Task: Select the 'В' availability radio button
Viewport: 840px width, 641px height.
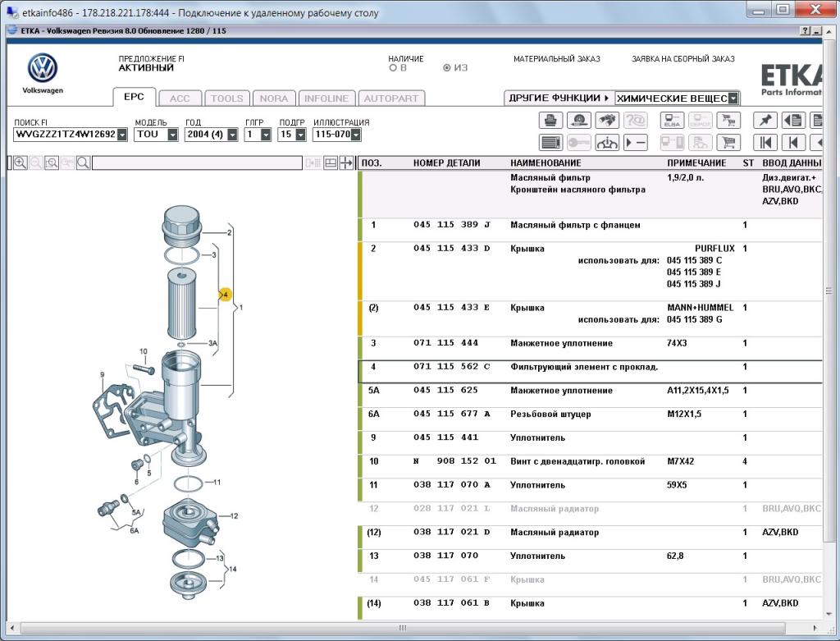Action: point(393,68)
